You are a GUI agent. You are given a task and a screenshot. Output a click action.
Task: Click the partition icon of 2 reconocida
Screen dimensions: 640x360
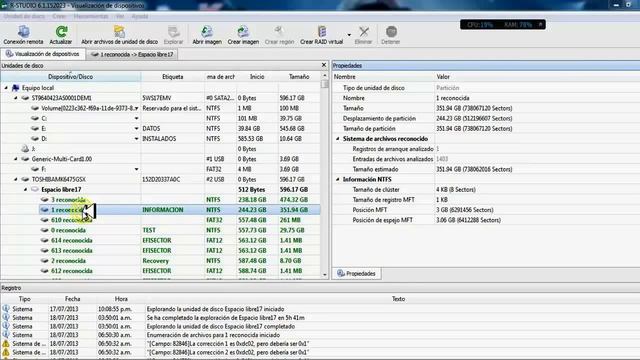(x=45, y=260)
